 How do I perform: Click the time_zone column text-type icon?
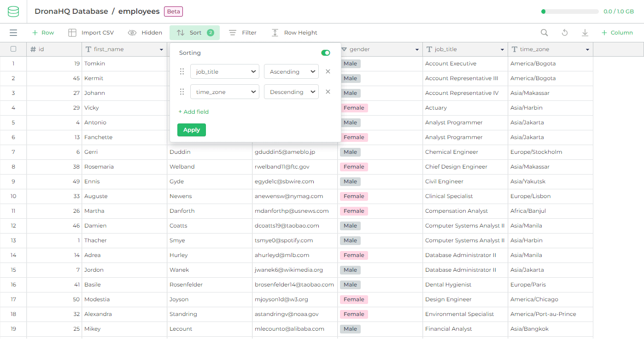coord(515,49)
